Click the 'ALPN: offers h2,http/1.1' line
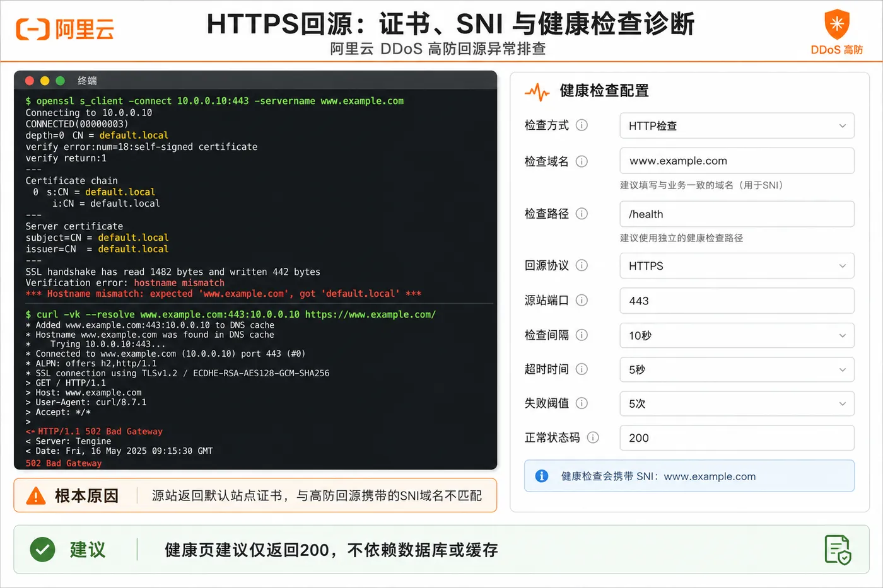This screenshot has width=883, height=588. tap(91, 364)
